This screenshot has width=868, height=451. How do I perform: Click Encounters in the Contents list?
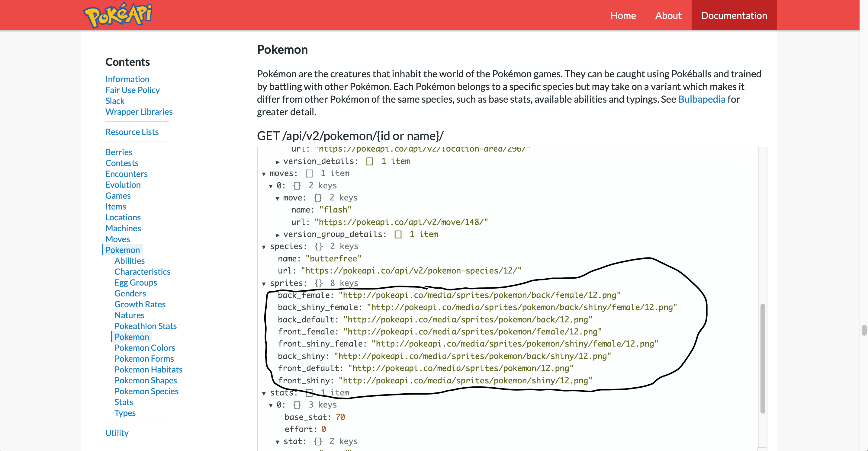tap(126, 174)
